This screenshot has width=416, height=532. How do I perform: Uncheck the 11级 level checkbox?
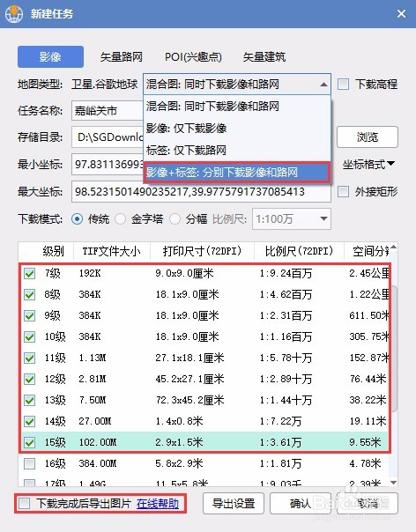pyautogui.click(x=30, y=358)
